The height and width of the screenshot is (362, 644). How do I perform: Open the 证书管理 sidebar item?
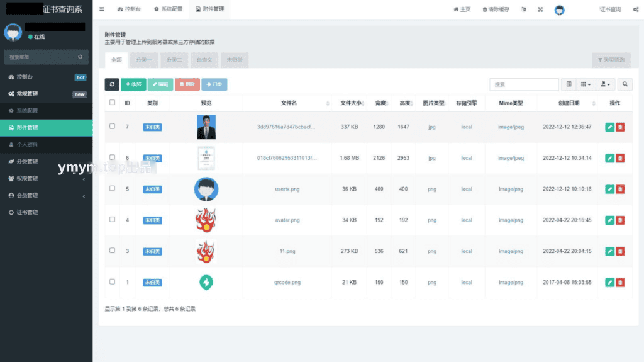[46, 212]
